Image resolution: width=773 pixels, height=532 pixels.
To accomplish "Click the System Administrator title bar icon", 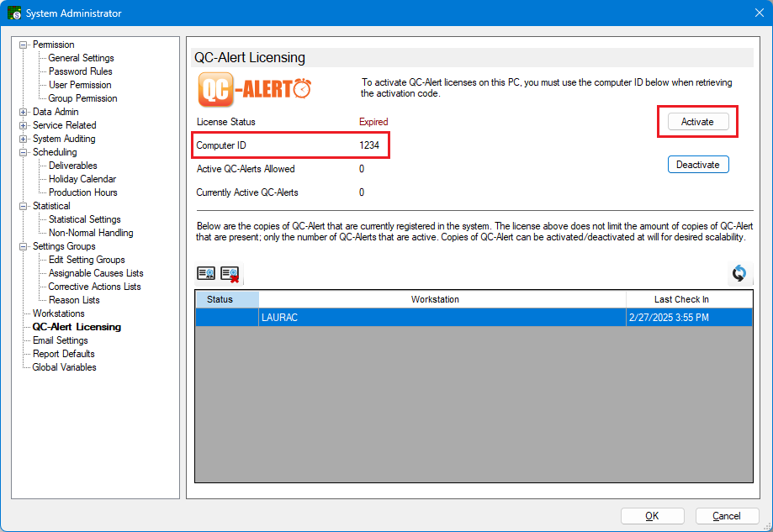I will 13,13.
